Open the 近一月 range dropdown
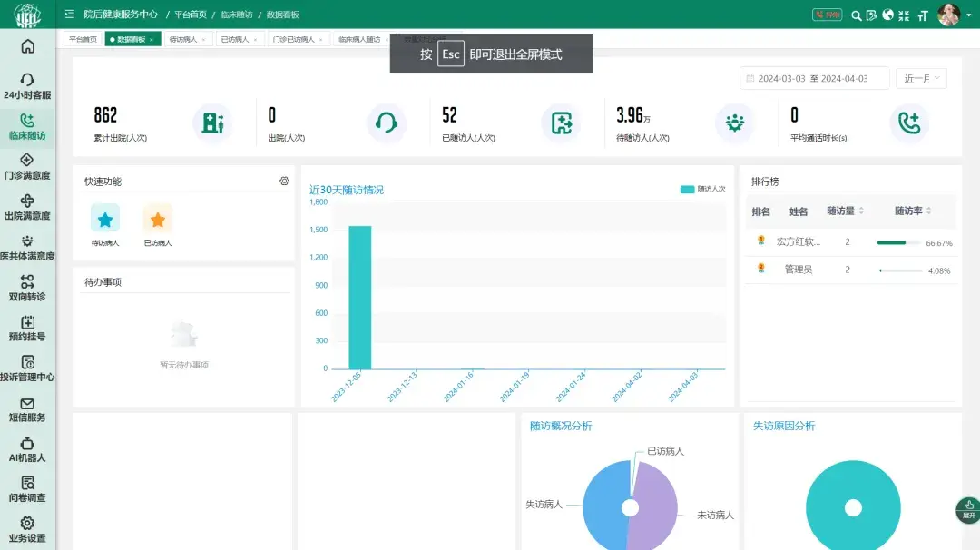The width and height of the screenshot is (980, 550). [x=921, y=78]
